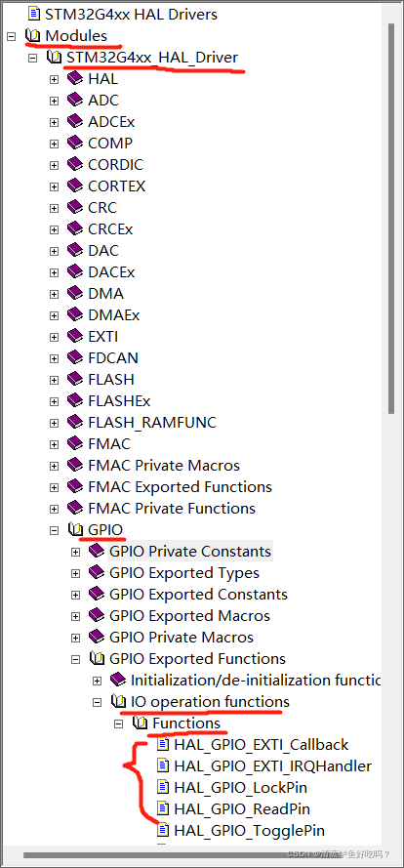Expand Initialization/de-initialization functions node
Image resolution: width=404 pixels, height=868 pixels.
click(x=97, y=681)
